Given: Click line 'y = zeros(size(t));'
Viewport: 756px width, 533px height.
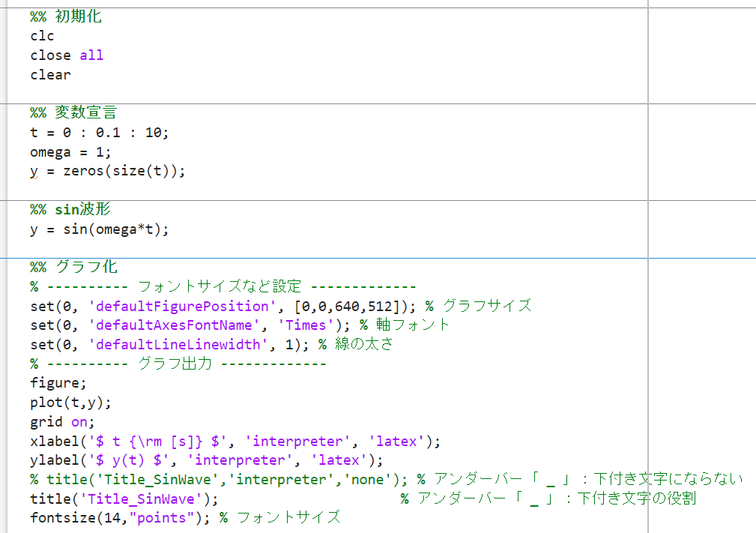Looking at the screenshot, I should click(x=107, y=171).
